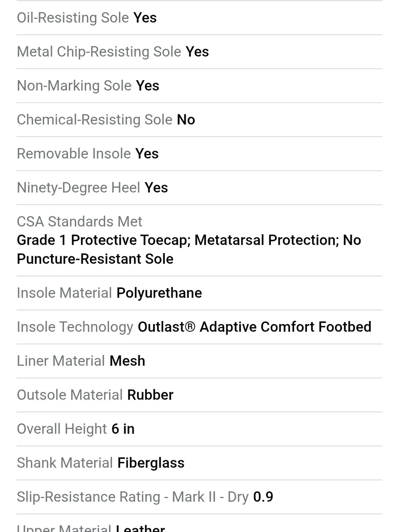Tap the Grade 1 Protective Toecap text
Viewport: 399px width, 532px height.
tap(104, 240)
